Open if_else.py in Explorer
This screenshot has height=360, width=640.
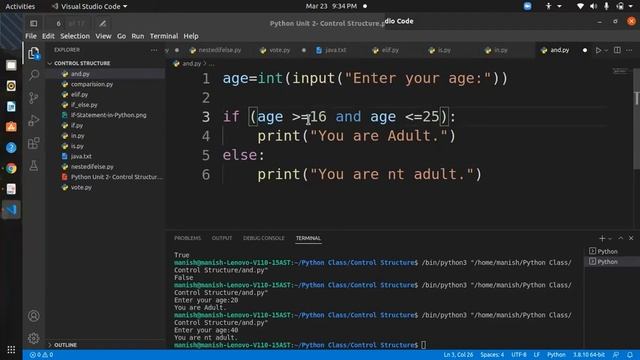pos(84,105)
